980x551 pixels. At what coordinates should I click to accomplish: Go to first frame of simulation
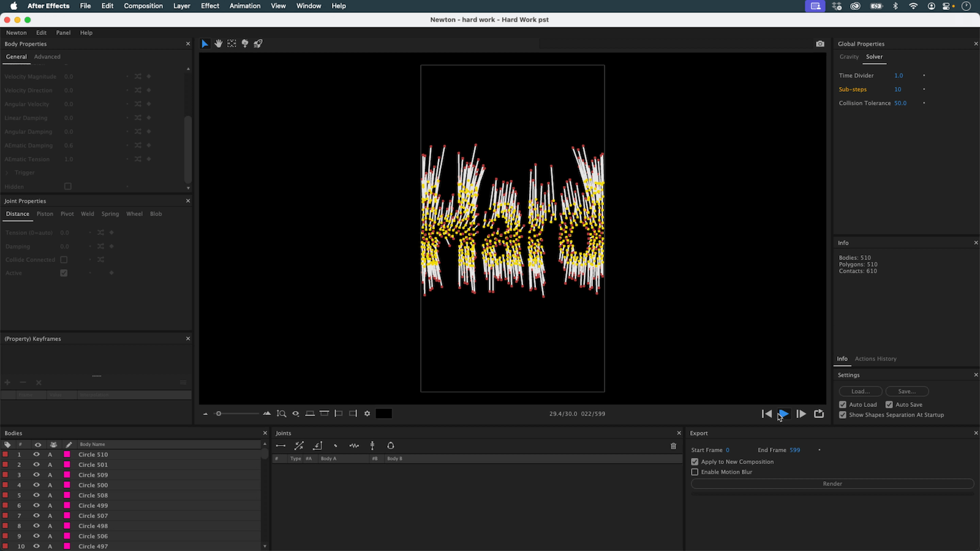(x=766, y=414)
